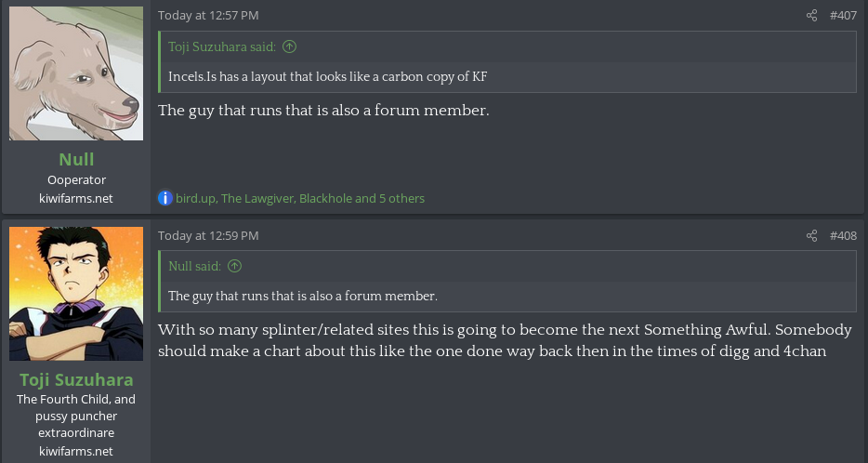Click "Null said:" quote header
The height and width of the screenshot is (463, 868).
pos(194,267)
